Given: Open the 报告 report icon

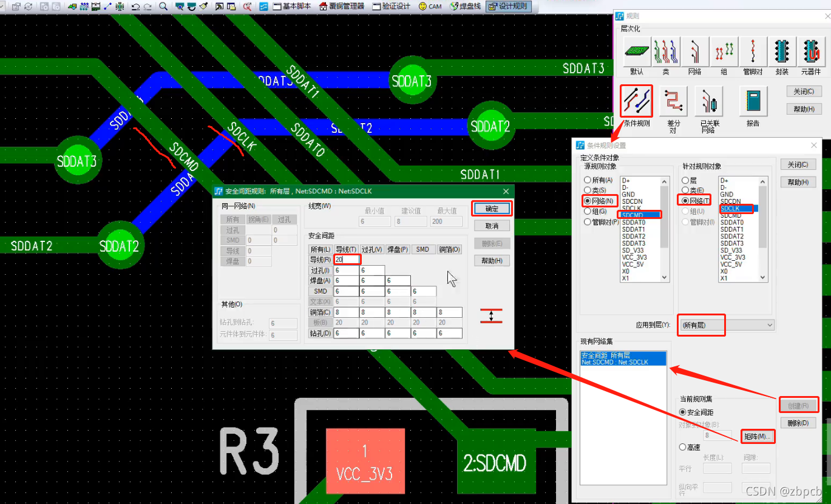Looking at the screenshot, I should (x=753, y=101).
